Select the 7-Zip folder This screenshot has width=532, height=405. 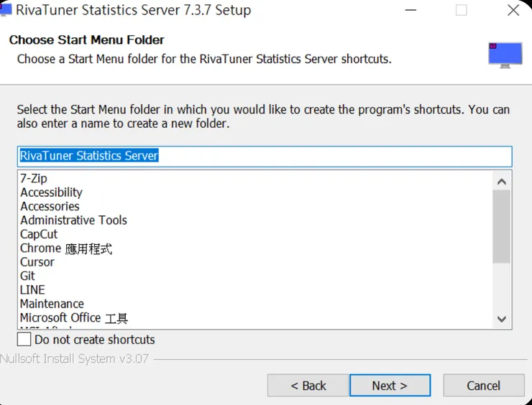coord(34,178)
